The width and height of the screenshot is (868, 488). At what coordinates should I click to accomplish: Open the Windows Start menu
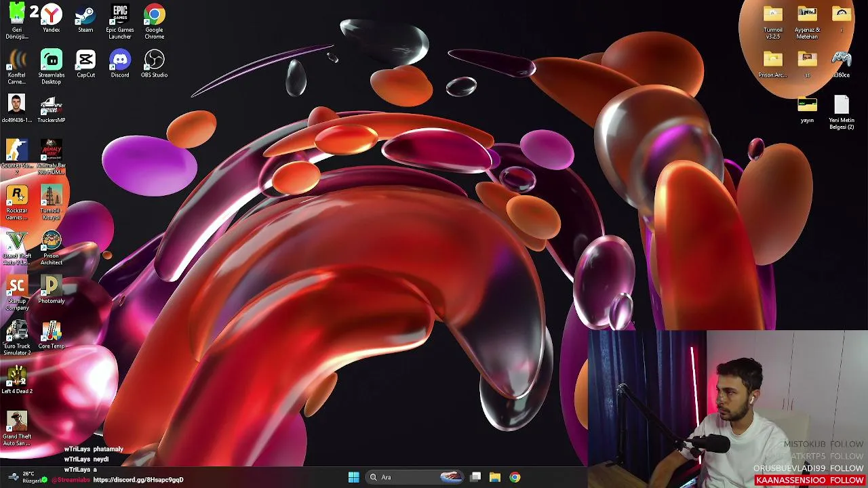353,477
